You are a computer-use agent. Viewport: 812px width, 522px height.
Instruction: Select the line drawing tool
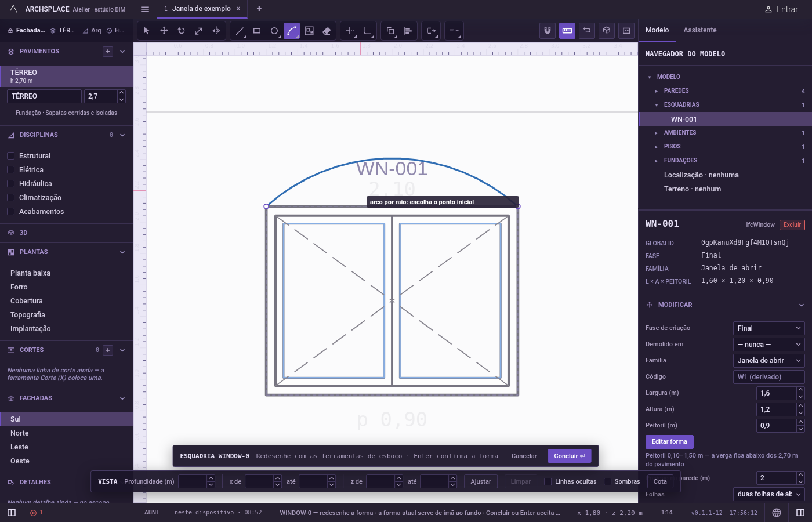pos(240,31)
